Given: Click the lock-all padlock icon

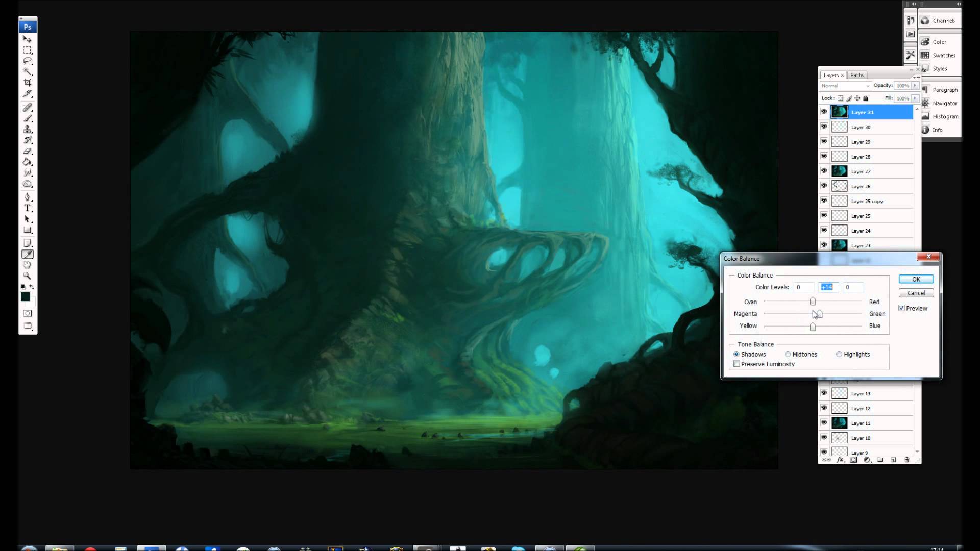Looking at the screenshot, I should coord(866,98).
